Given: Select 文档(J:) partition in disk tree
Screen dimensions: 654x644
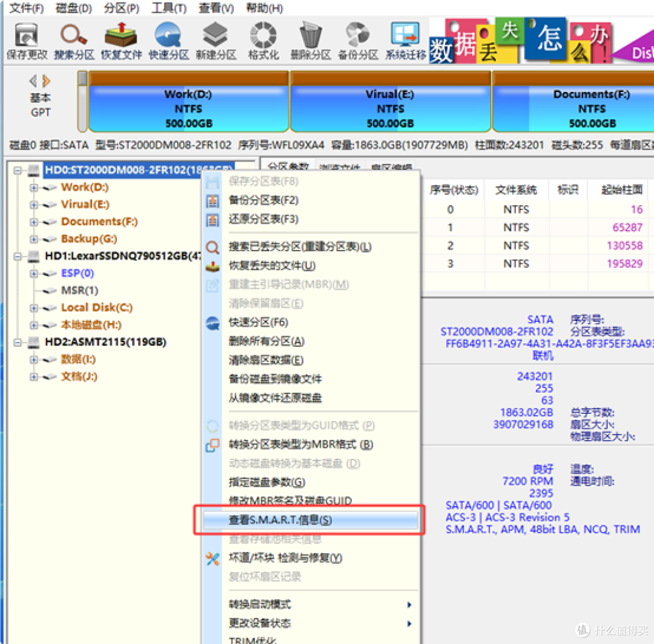Looking at the screenshot, I should 79,377.
